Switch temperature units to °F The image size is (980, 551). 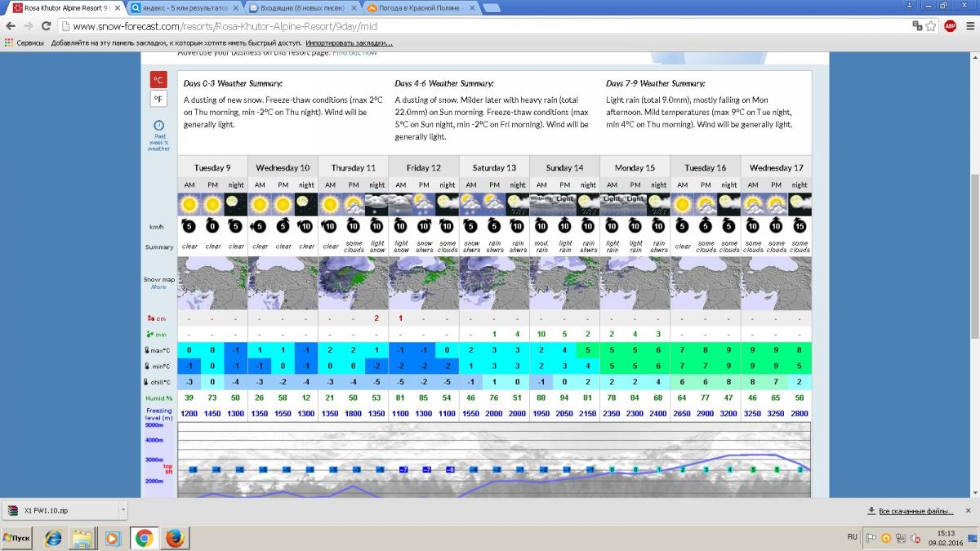(158, 100)
